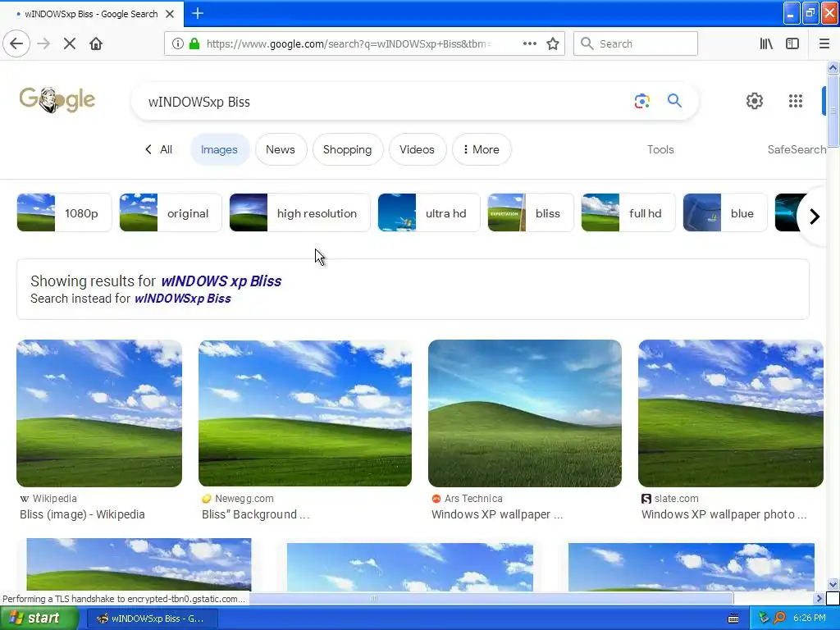This screenshot has height=630, width=840.
Task: Click the forward navigation arrow
Action: (x=43, y=43)
